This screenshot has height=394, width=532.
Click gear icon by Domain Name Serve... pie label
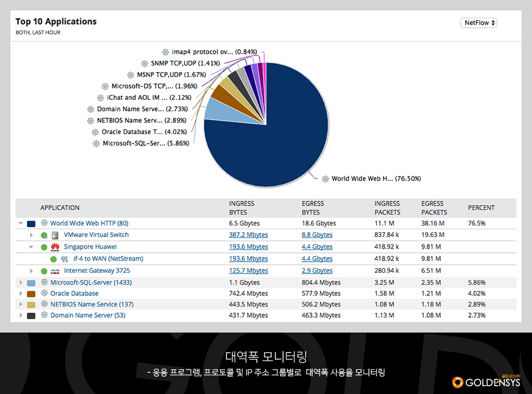[90, 109]
